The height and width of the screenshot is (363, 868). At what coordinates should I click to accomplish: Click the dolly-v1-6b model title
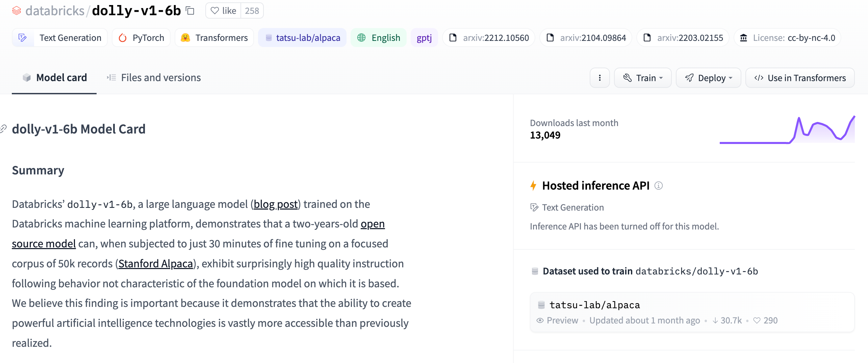tap(136, 11)
